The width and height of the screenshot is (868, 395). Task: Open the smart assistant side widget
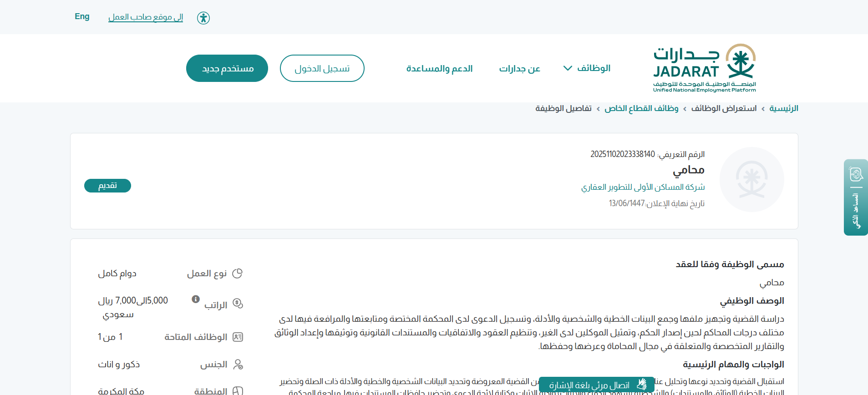[856, 197]
